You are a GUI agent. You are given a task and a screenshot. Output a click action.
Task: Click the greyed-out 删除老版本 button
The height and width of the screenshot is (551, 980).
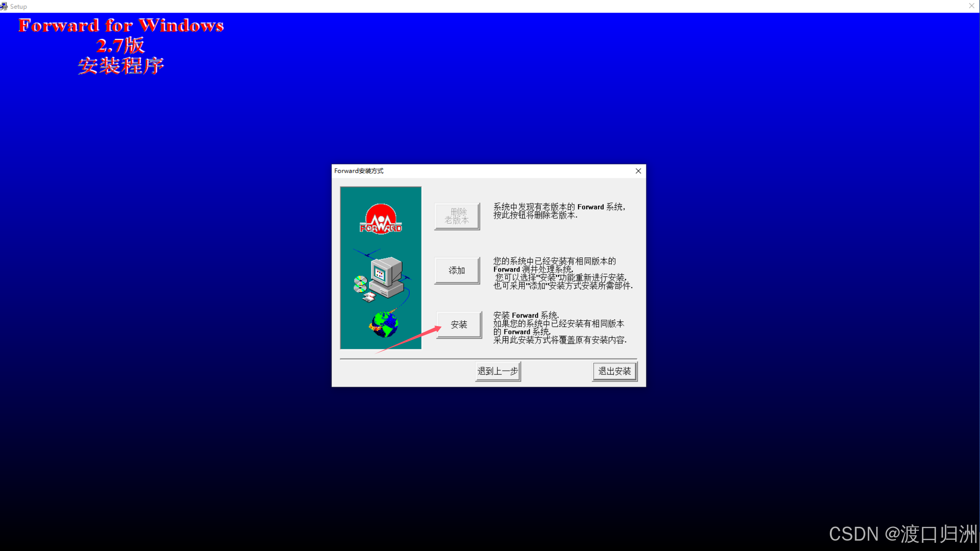(457, 216)
